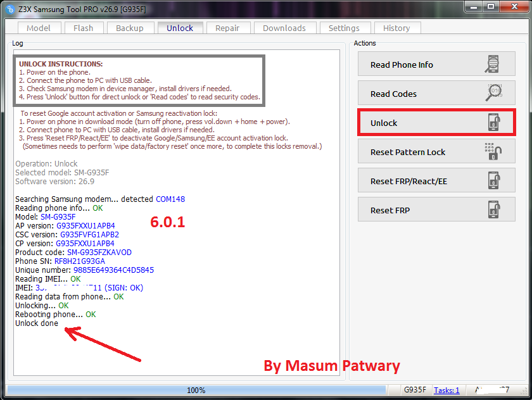
Task: Click the keypad-lock icon on Reset Pattern Lock
Action: pyautogui.click(x=493, y=151)
